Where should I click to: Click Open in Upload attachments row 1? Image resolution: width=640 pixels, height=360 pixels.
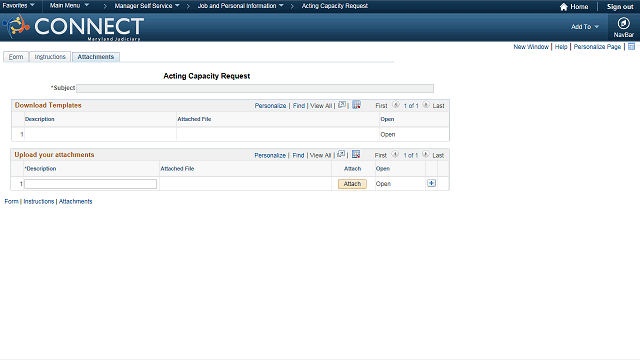[383, 184]
